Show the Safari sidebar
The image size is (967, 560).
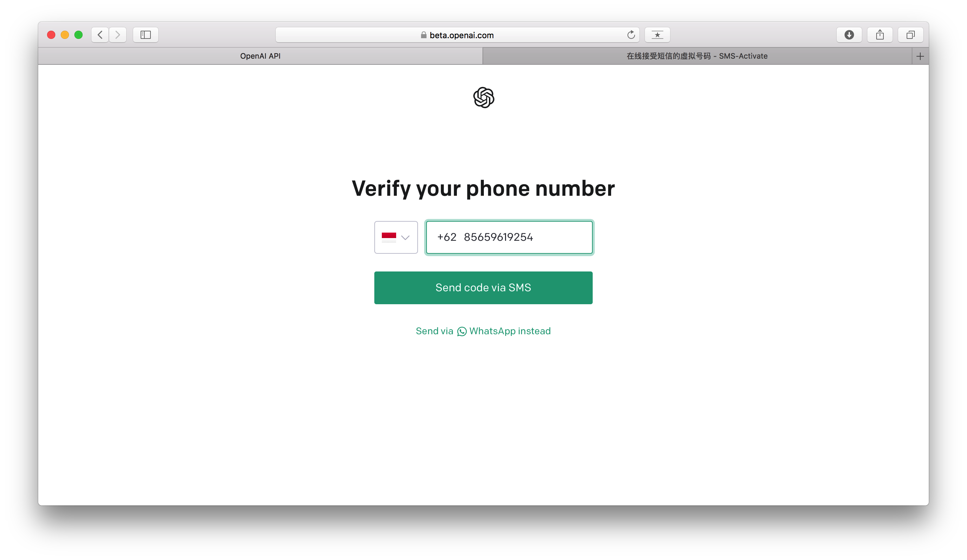pyautogui.click(x=145, y=35)
